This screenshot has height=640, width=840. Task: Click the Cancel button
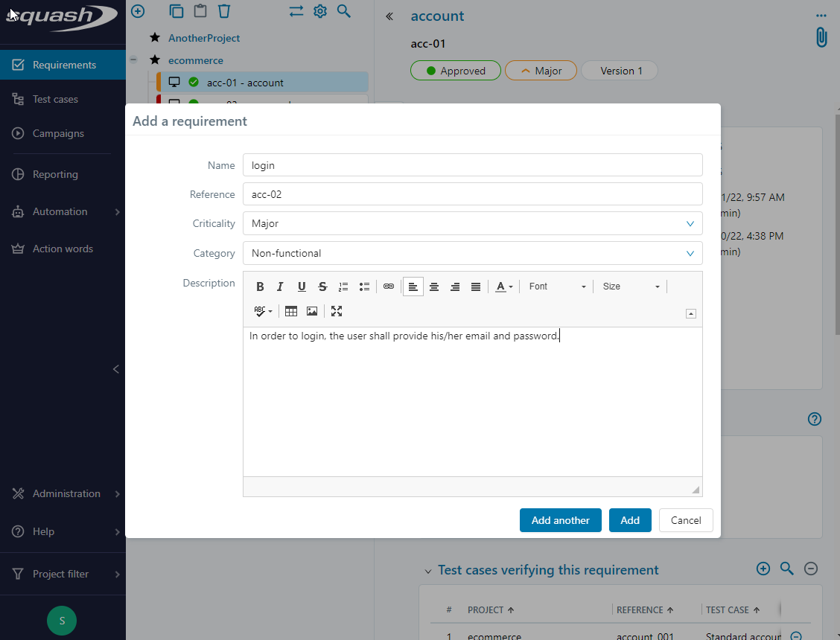(686, 520)
